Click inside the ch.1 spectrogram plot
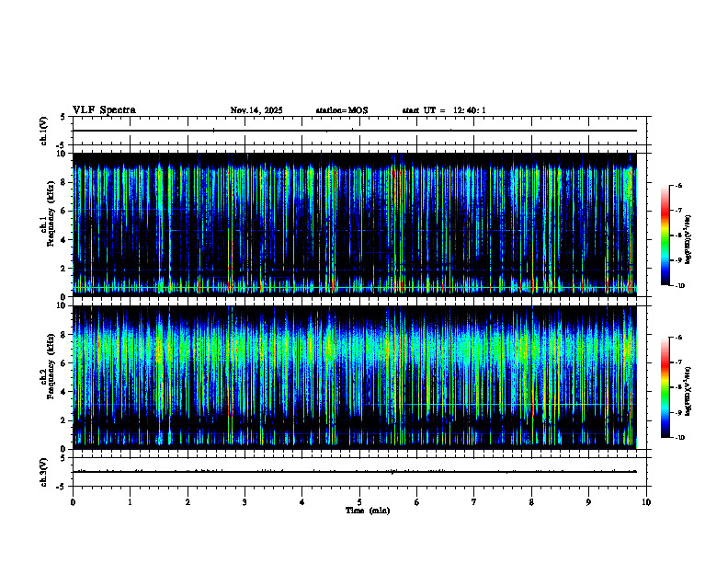The width and height of the screenshot is (728, 563). (x=355, y=224)
